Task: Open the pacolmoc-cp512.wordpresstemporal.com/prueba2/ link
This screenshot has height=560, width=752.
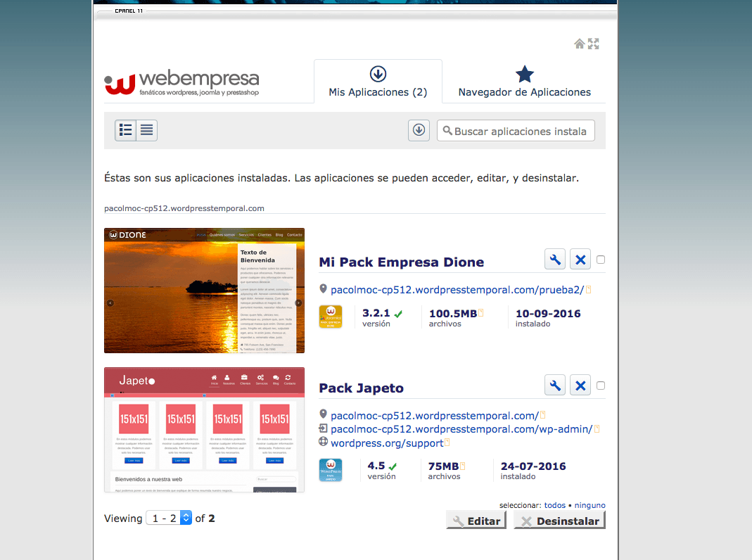Action: (x=457, y=290)
